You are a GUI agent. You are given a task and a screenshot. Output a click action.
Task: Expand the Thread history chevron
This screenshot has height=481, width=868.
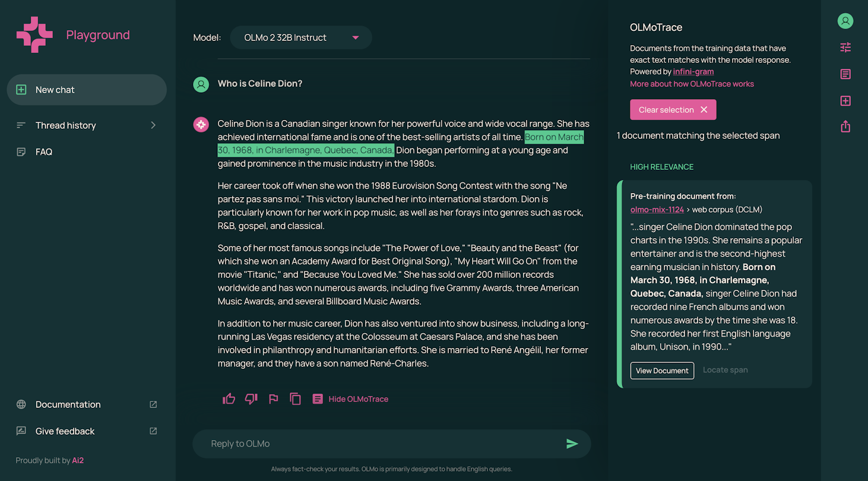pos(153,125)
